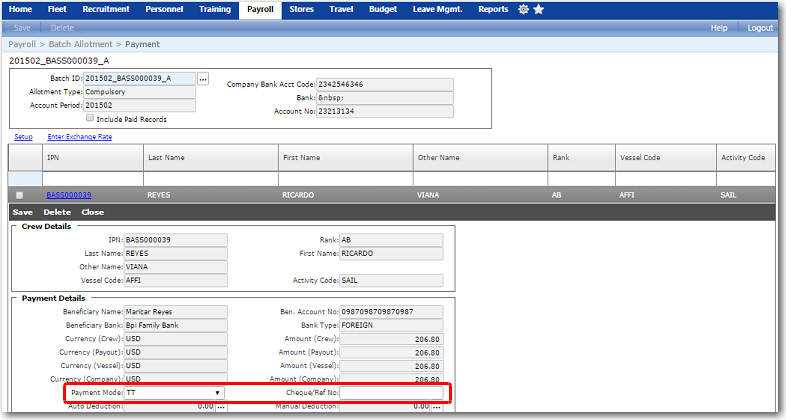This screenshot has height=420, width=786.
Task: Open the Batch ID lookup ellipsis button
Action: click(x=204, y=78)
